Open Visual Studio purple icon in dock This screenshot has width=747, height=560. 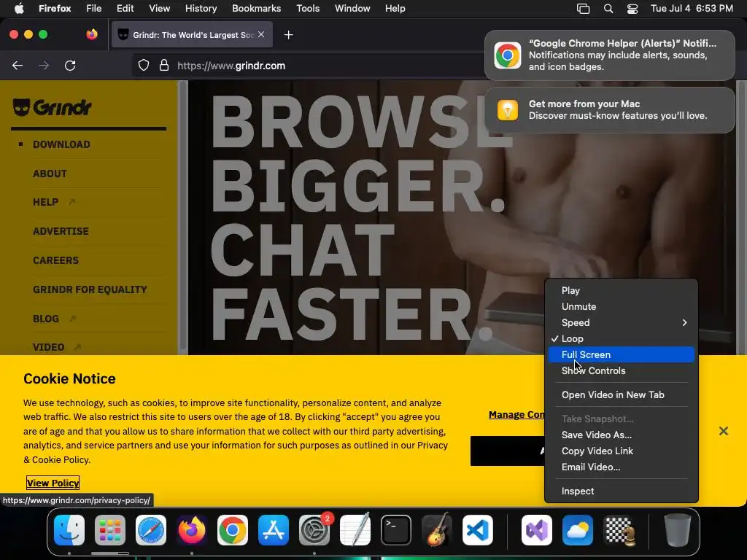pos(537,530)
